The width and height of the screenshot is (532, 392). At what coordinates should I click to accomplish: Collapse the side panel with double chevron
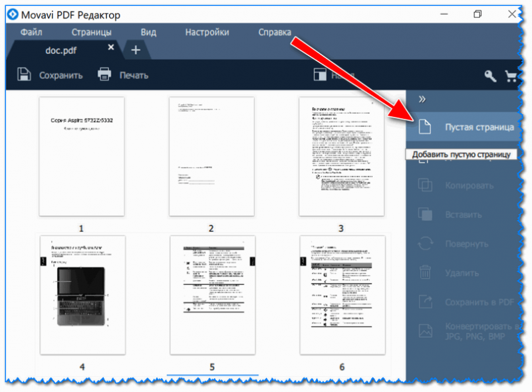pos(422,100)
